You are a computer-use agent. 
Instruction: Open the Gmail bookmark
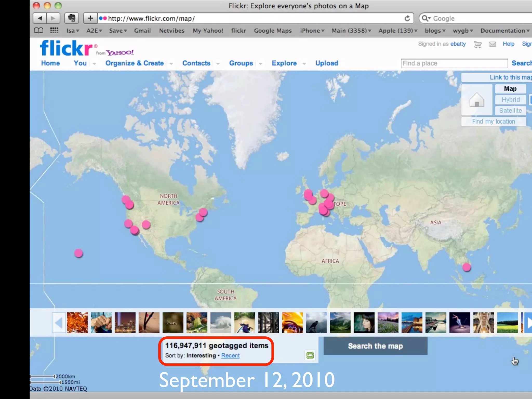tap(142, 31)
